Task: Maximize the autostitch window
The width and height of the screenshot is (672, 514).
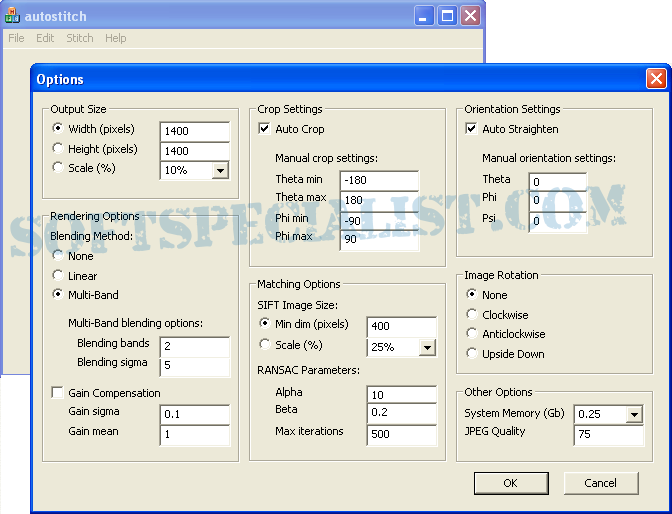Action: click(x=447, y=15)
